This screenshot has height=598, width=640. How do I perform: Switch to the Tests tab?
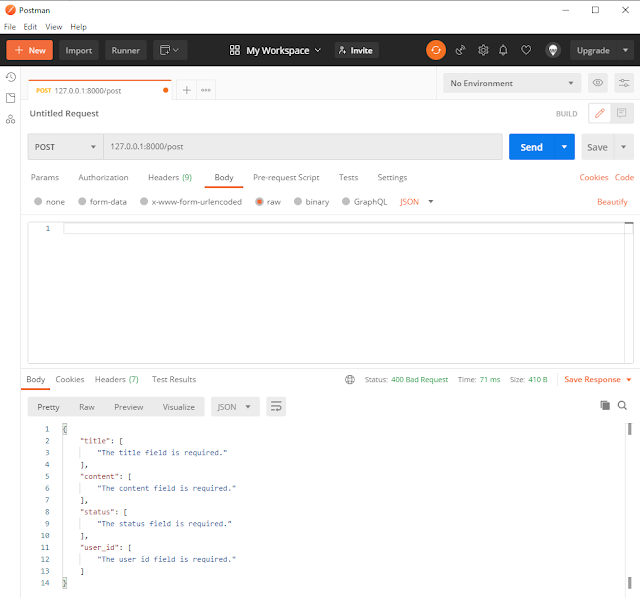click(348, 178)
